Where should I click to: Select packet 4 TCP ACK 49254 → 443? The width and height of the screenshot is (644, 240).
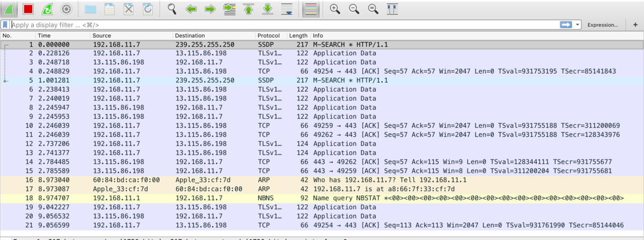click(x=322, y=71)
